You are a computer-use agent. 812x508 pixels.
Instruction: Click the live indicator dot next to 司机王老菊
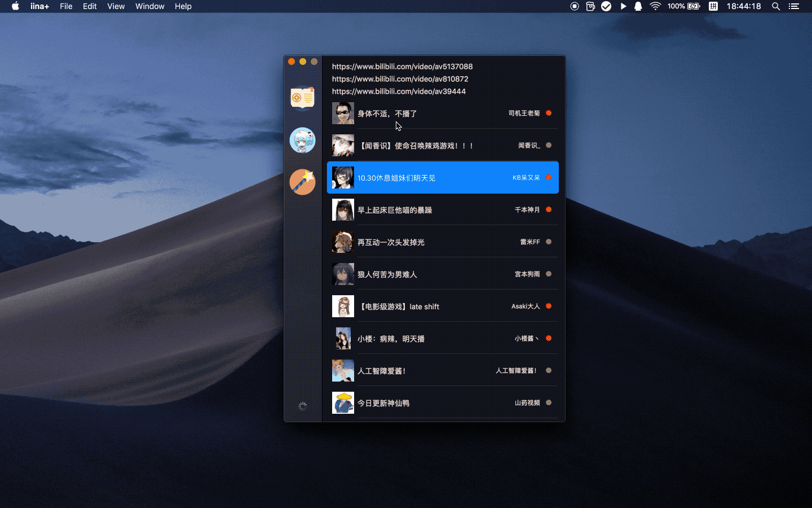coord(548,113)
